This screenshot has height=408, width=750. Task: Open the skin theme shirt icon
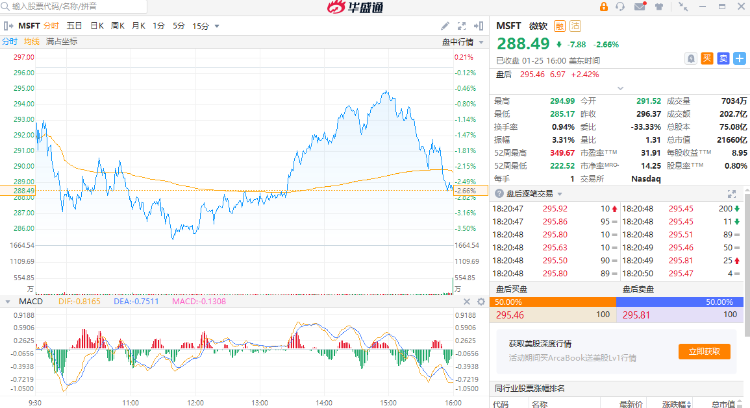[659, 7]
